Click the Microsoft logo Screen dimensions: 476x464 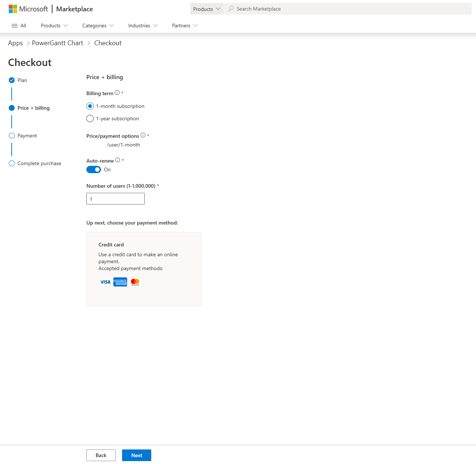28,9
